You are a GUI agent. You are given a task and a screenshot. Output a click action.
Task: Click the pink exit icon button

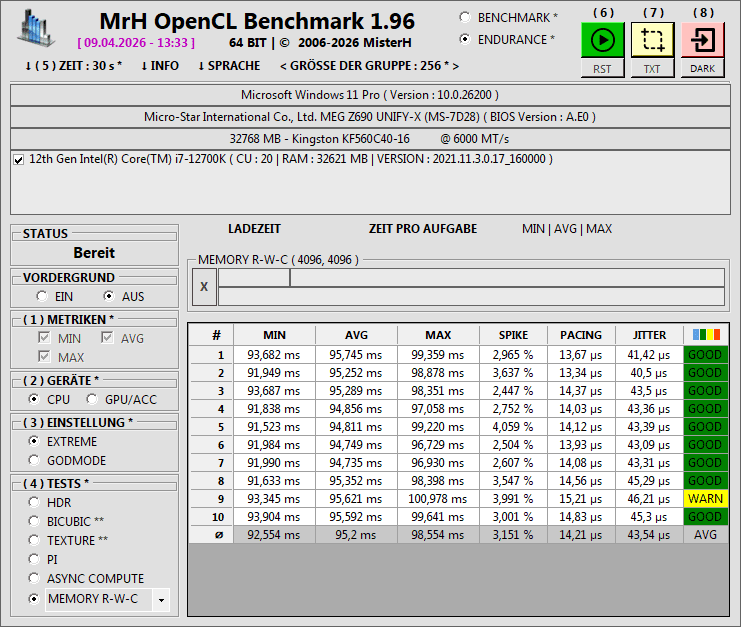coord(703,40)
